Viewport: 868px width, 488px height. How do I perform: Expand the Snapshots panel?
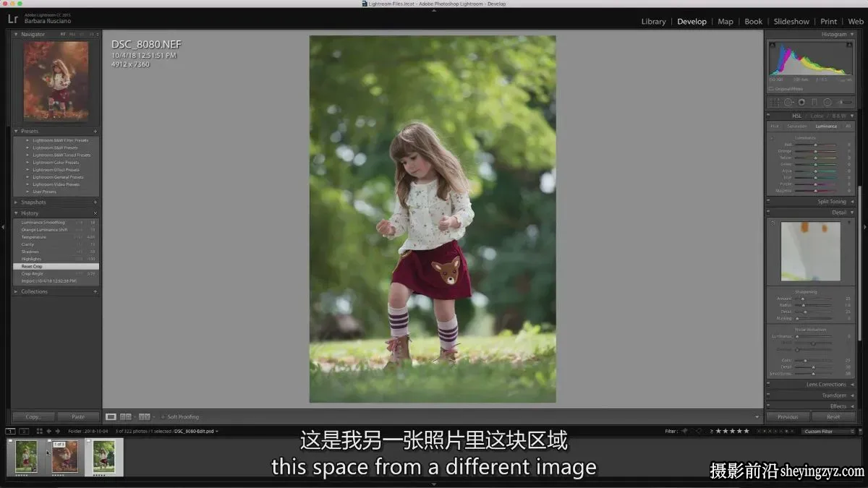click(x=17, y=202)
